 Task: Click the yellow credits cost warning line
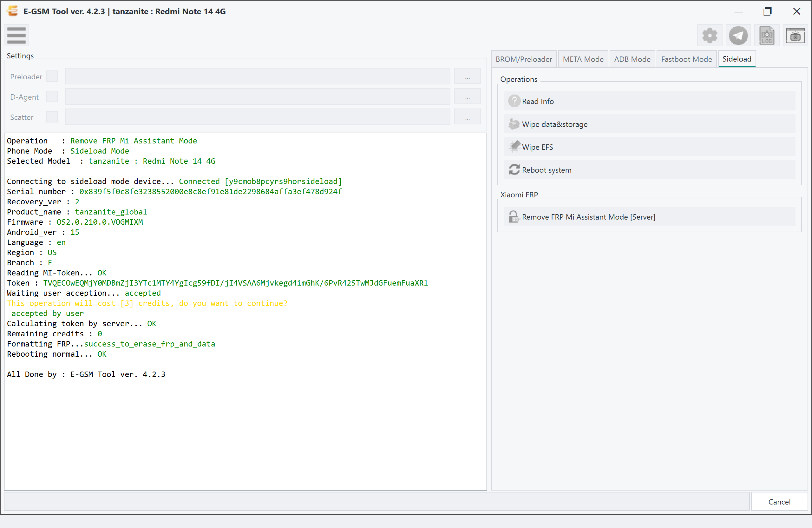[147, 303]
